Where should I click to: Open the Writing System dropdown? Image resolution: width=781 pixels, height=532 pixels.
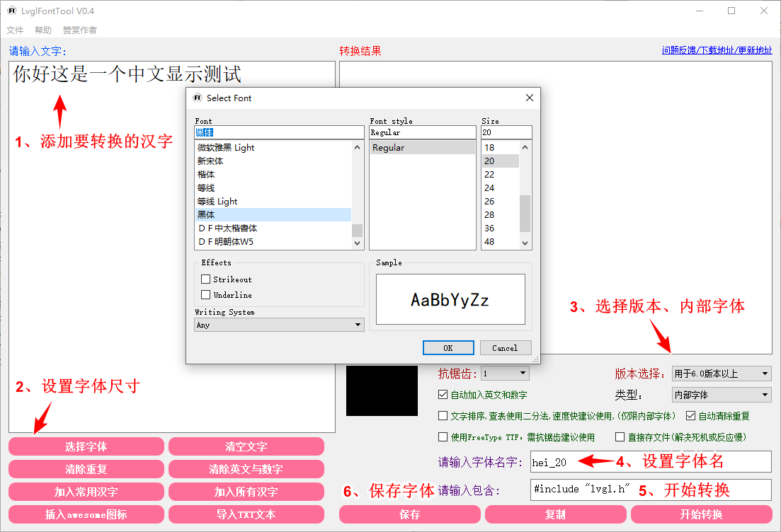[x=279, y=325]
